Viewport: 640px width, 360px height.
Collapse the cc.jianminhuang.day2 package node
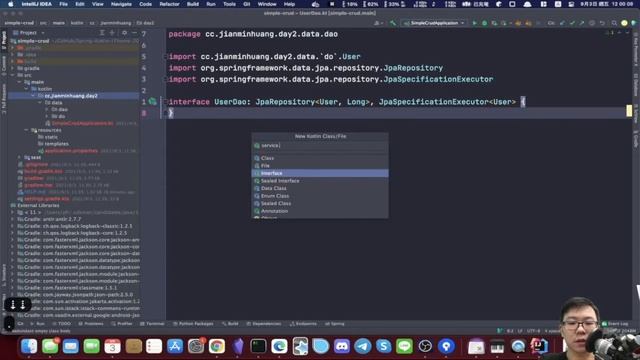click(x=33, y=96)
